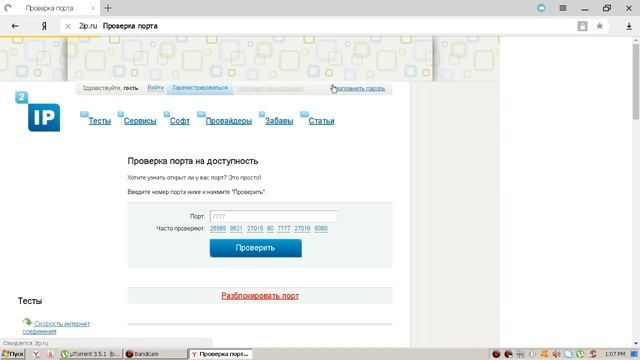Open the Сервисы menu
The width and height of the screenshot is (640, 360).
tap(140, 121)
